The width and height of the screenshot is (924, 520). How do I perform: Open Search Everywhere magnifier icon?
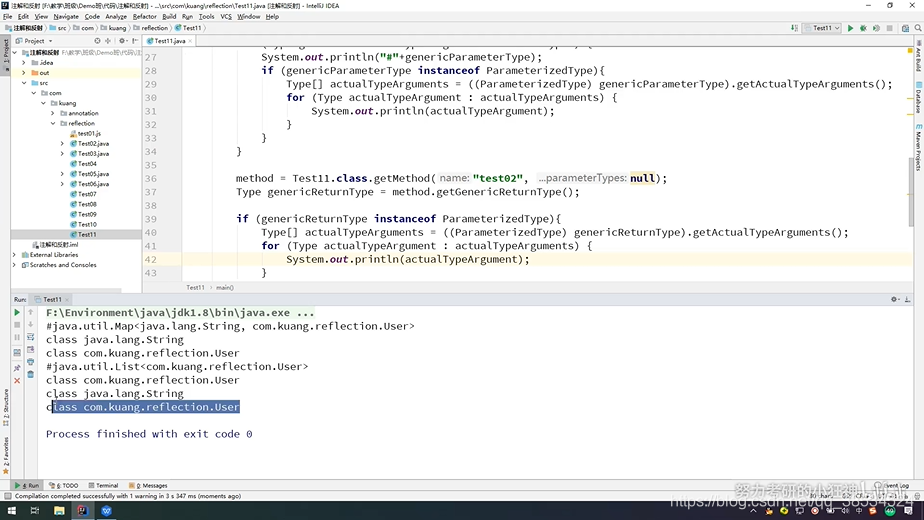pyautogui.click(x=918, y=28)
